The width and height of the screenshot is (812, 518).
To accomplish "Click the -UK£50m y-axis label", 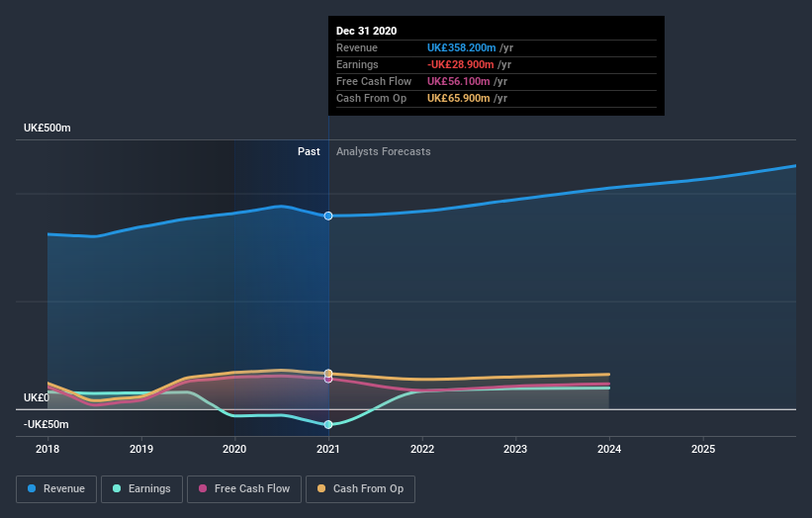I will [x=46, y=424].
